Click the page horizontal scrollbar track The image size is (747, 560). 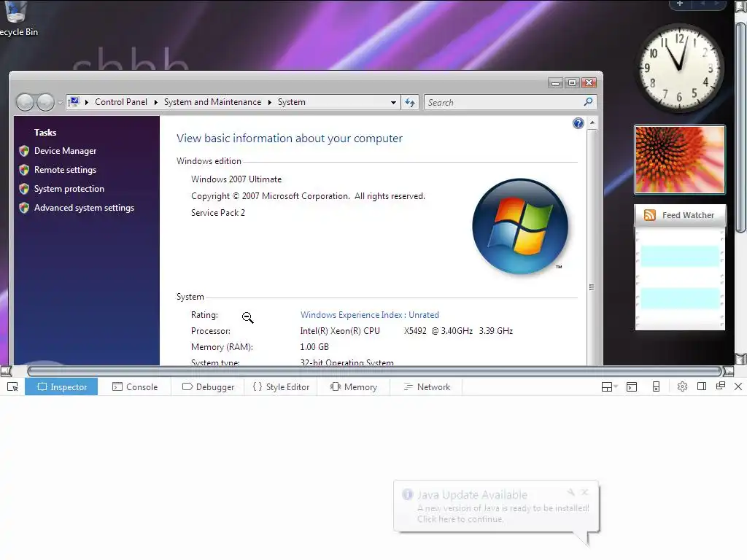point(374,371)
